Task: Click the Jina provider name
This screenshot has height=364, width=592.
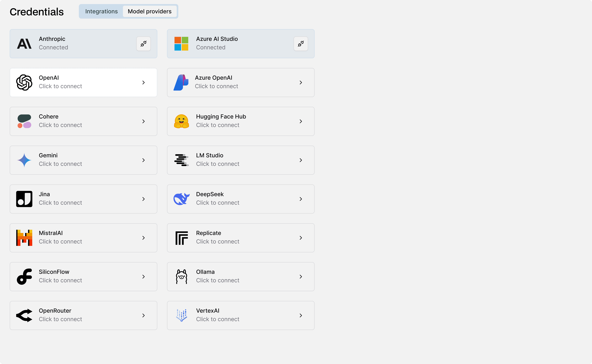Action: [44, 194]
